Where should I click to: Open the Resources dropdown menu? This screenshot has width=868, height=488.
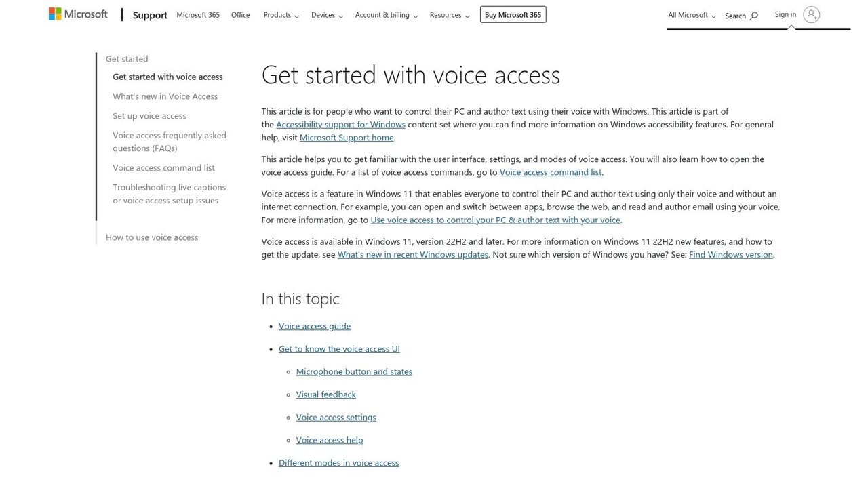450,15
